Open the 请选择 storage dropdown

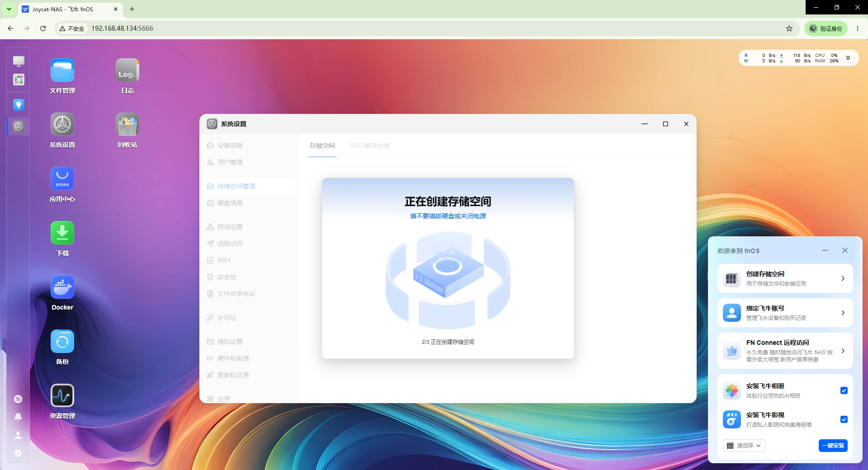point(744,446)
